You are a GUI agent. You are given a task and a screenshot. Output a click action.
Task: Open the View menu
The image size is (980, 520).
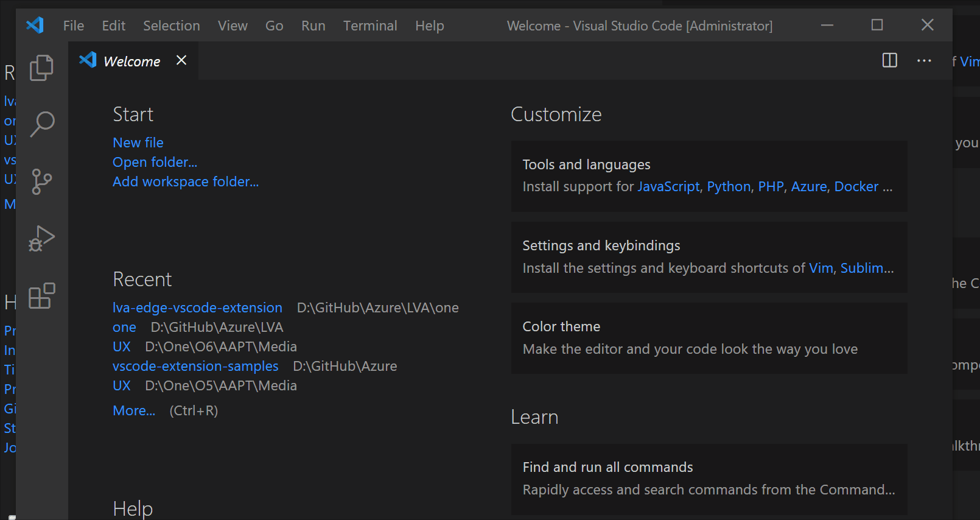click(233, 26)
